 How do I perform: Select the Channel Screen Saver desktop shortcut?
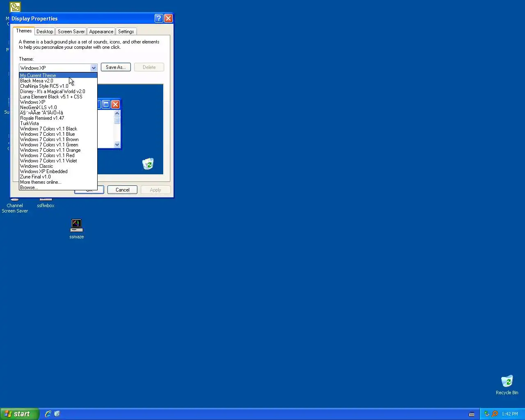15,205
